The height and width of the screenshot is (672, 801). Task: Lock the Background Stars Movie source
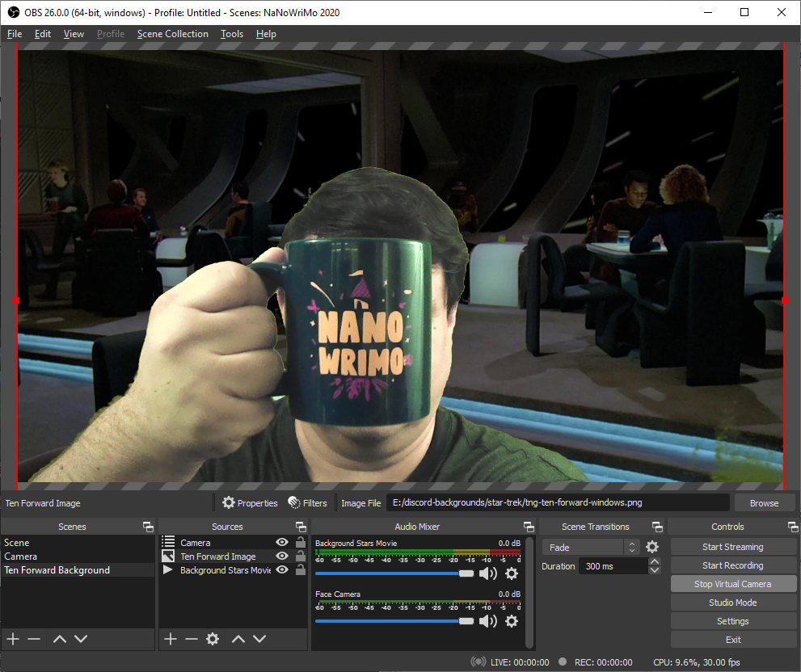tap(301, 569)
